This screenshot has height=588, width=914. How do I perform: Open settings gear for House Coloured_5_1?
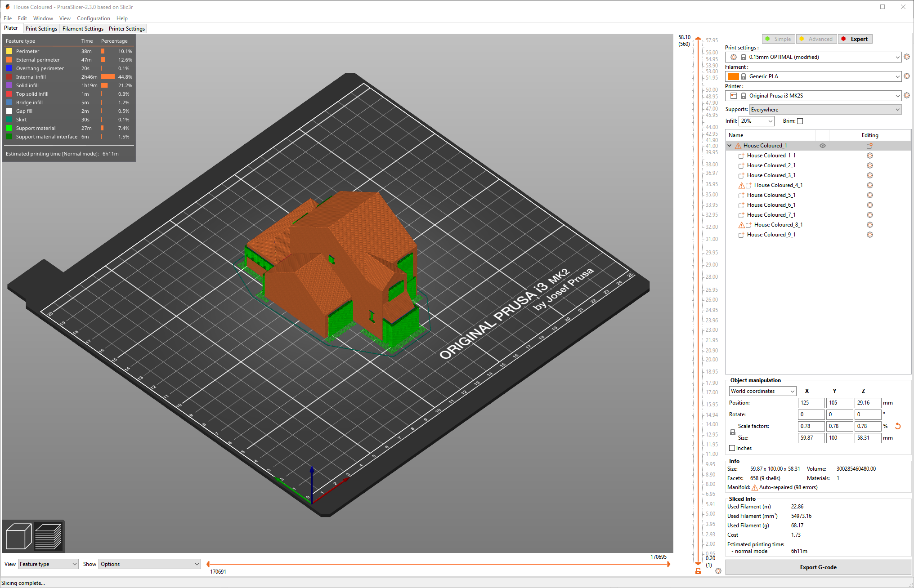point(870,195)
